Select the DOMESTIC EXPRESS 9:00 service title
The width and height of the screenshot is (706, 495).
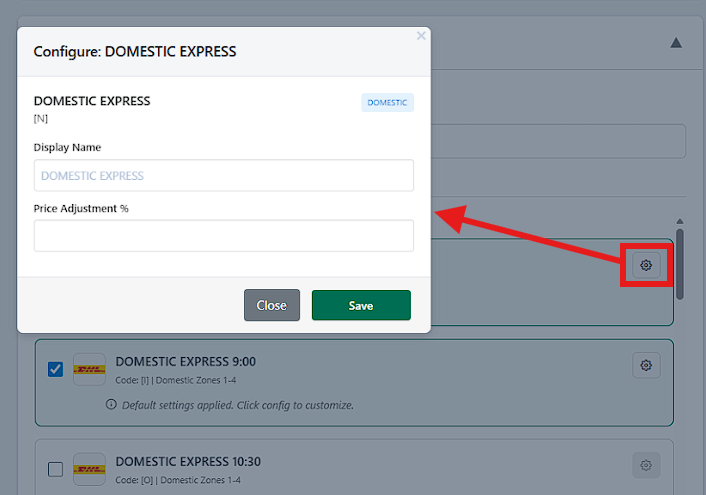click(x=186, y=361)
